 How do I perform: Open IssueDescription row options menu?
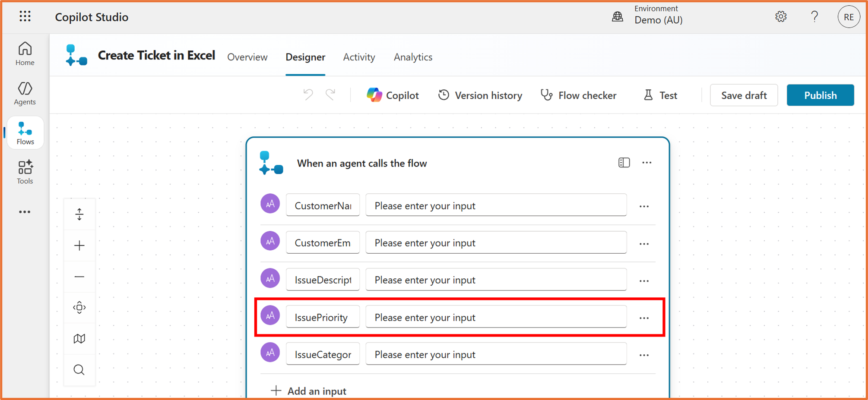644,281
